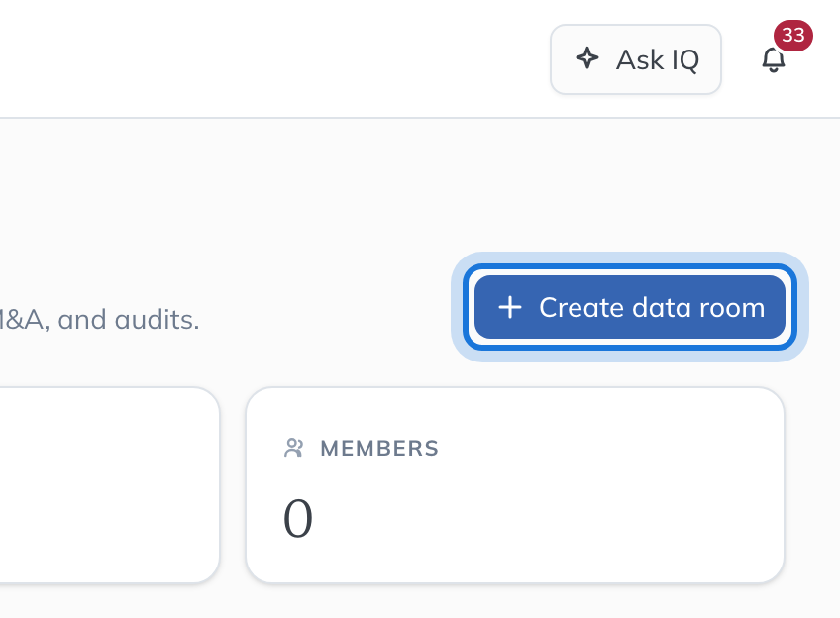Select the members count value 0
The height and width of the screenshot is (618, 840).
pyautogui.click(x=298, y=518)
